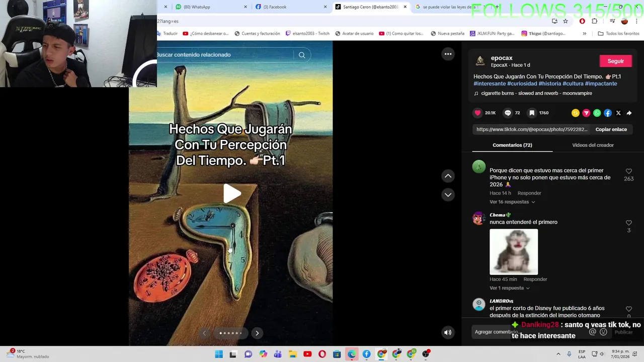Go to the next video with down chevron
Viewport: 644px width, 362px height.
coord(448,195)
